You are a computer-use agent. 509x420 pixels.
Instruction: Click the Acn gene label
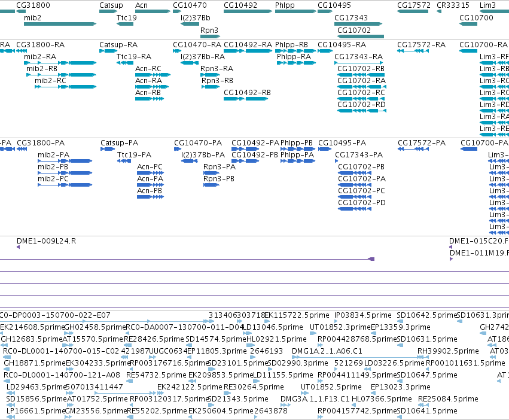tap(141, 5)
